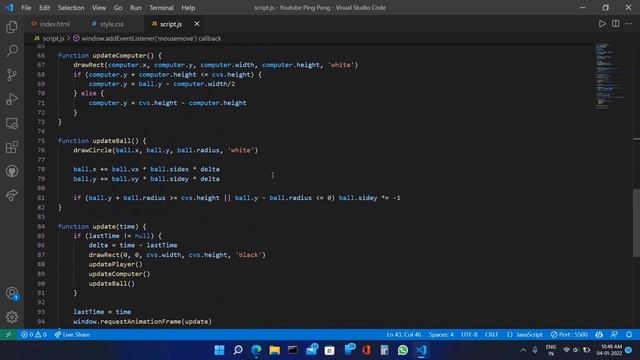The image size is (640, 360).
Task: Open Source Control view
Action: pyautogui.click(x=12, y=75)
